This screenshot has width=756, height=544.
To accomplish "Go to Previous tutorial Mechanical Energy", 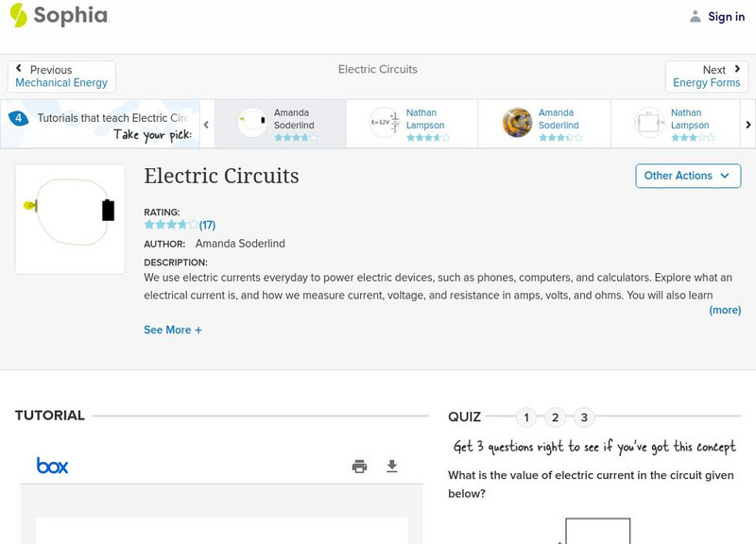I will (61, 76).
